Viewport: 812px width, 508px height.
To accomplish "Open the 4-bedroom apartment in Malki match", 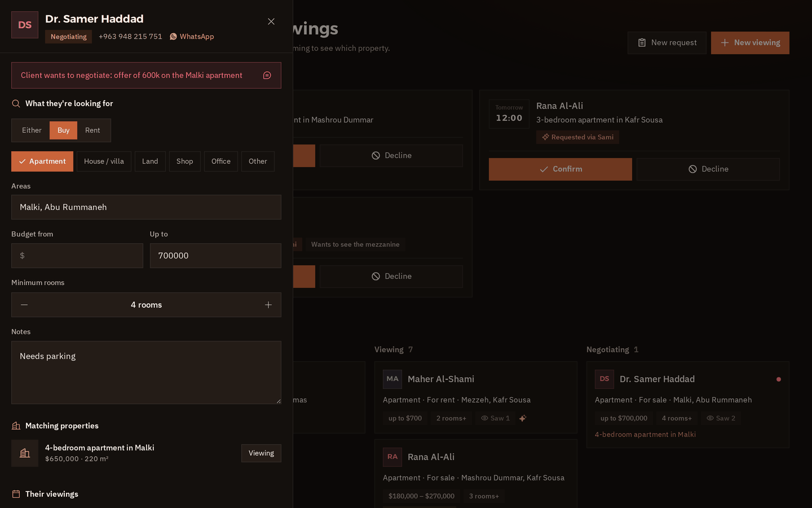I will coord(100,448).
